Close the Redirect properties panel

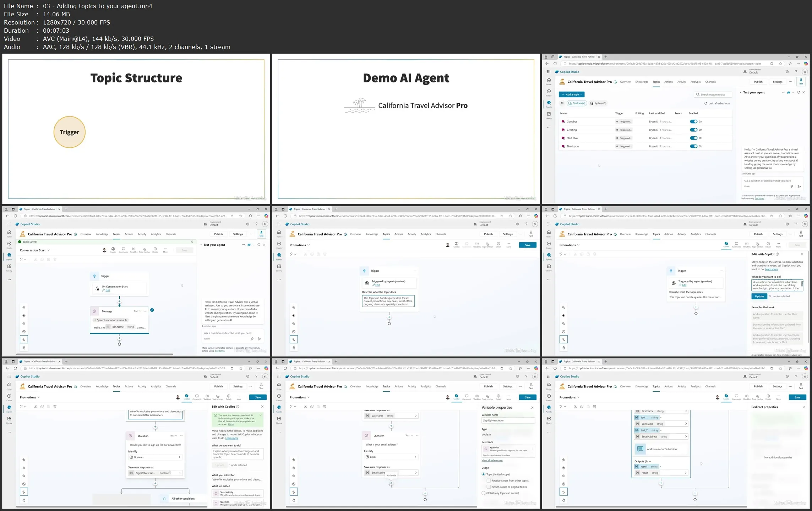[804, 407]
